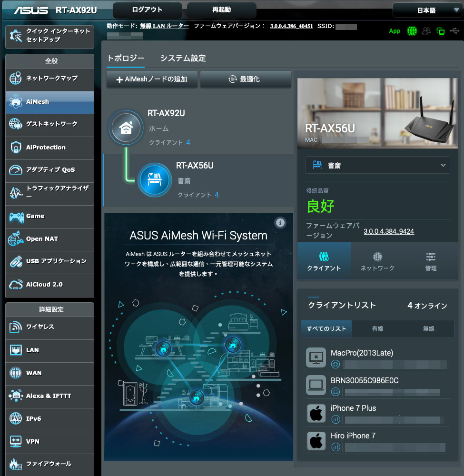Open Game controller icon

tap(16, 217)
